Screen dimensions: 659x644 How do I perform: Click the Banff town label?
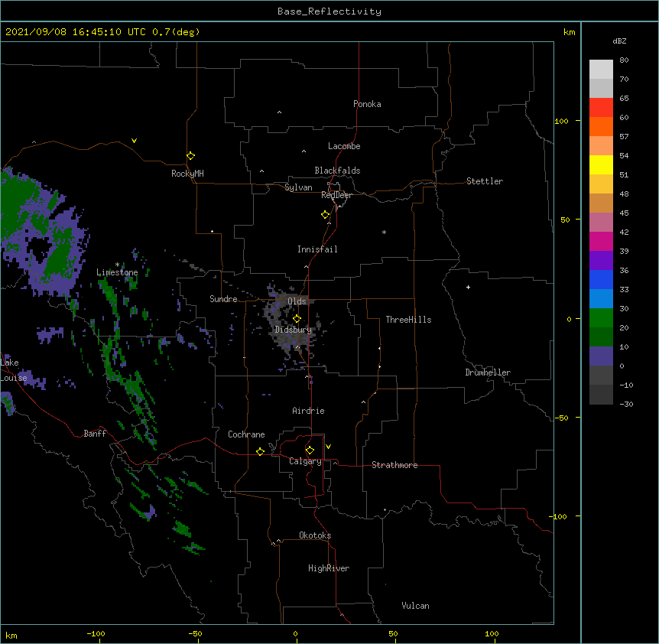tap(95, 434)
